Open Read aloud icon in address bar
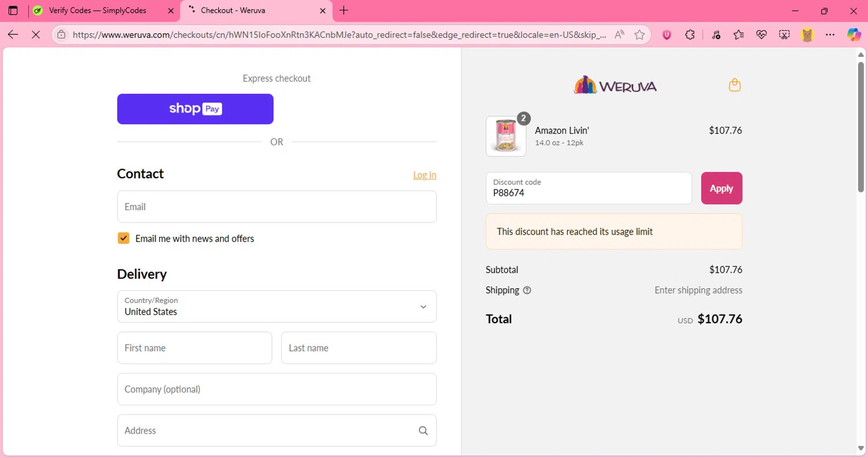This screenshot has width=868, height=458. (619, 35)
